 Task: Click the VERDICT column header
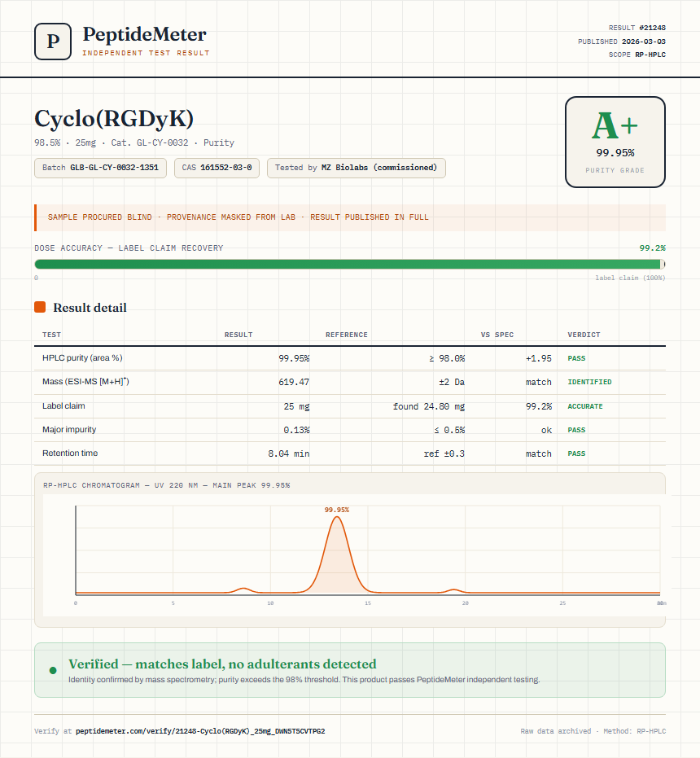click(584, 335)
